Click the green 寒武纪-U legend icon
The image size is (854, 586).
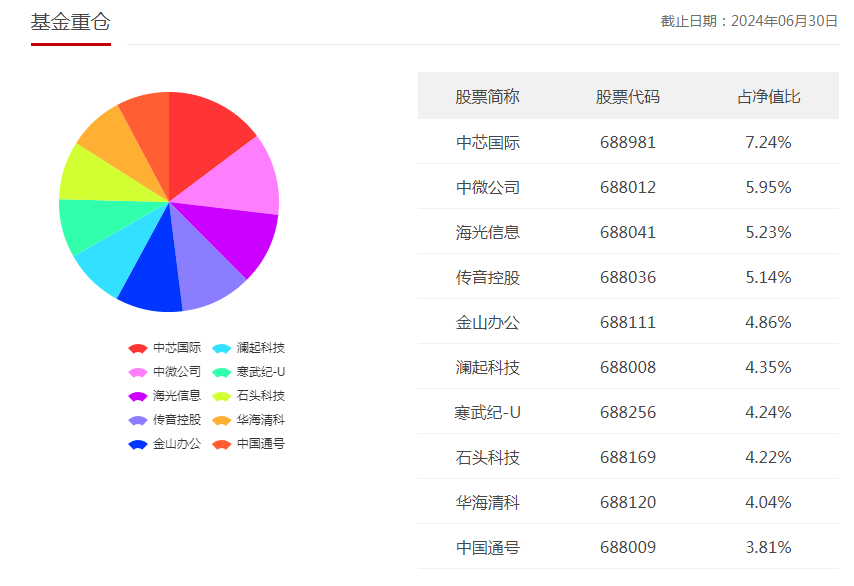222,372
